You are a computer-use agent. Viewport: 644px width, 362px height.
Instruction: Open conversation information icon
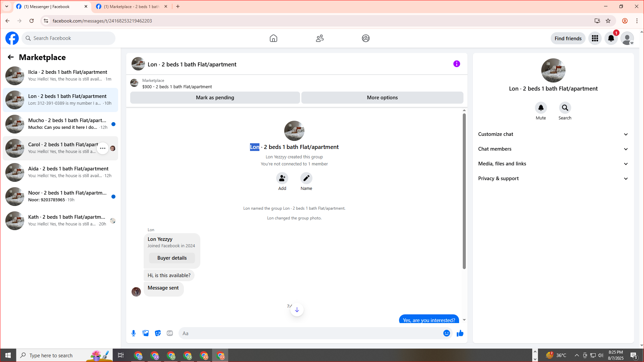(457, 64)
